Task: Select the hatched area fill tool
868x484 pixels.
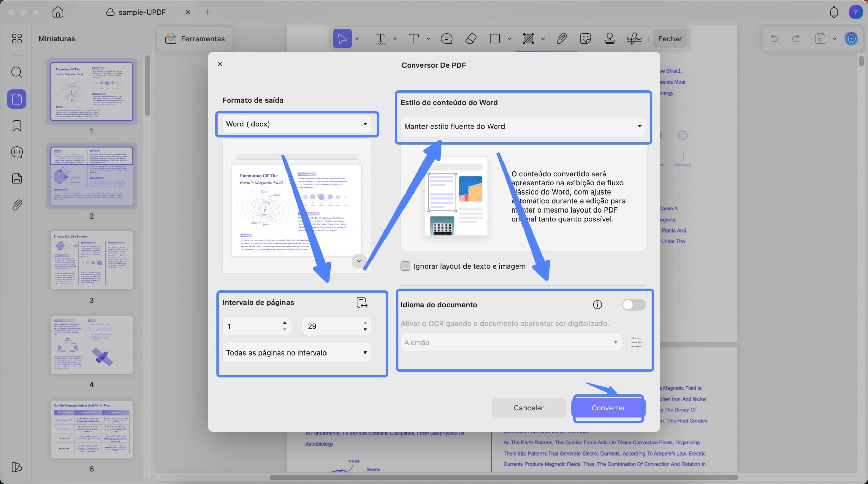Action: pyautogui.click(x=528, y=39)
